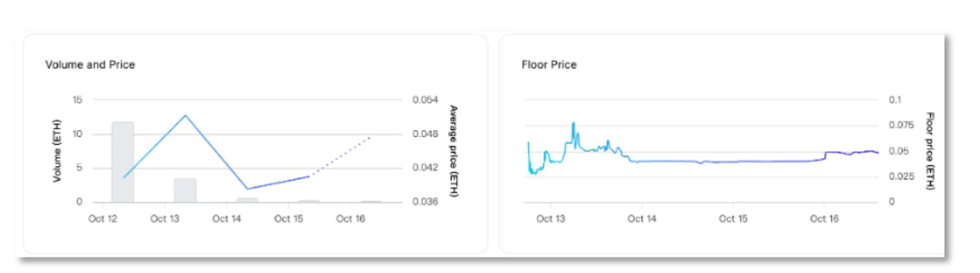Select Oct 16 label on floor price axis
The height and width of the screenshot is (273, 980).
coord(824,219)
